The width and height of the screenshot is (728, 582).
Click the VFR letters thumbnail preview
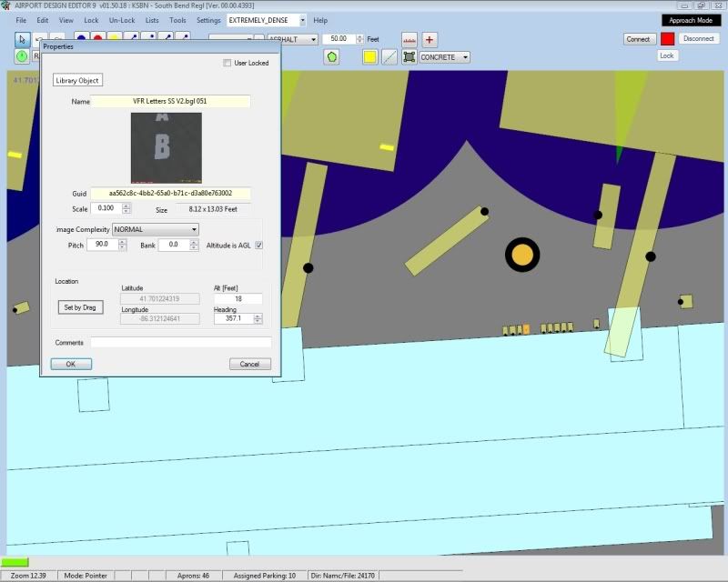167,148
